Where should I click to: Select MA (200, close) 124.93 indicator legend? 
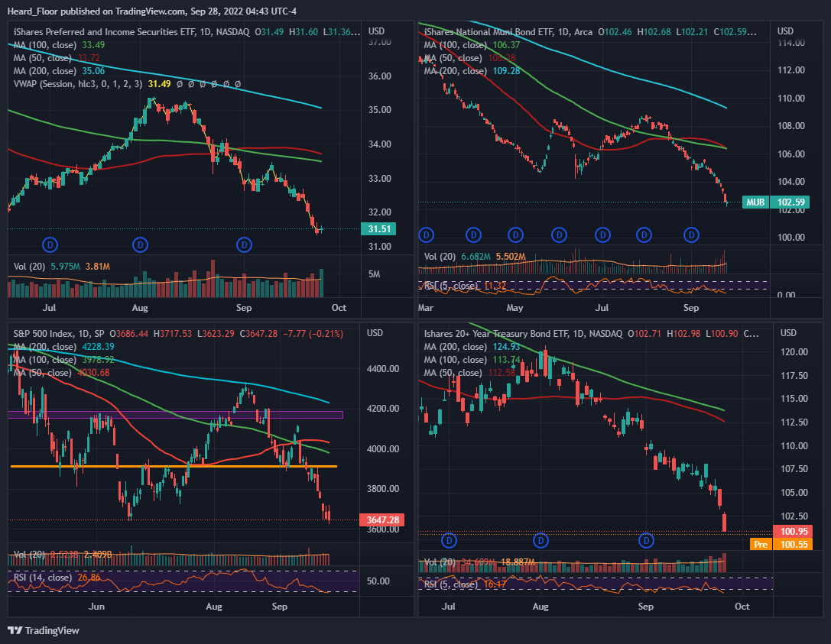tap(472, 347)
